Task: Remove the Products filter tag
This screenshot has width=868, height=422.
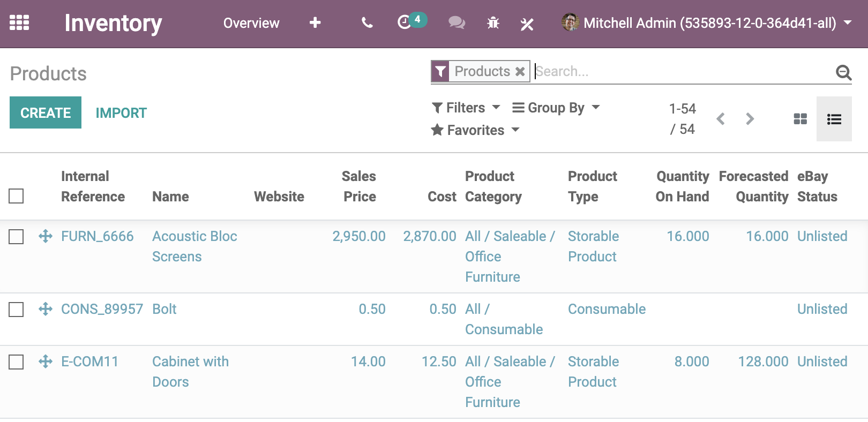Action: (x=520, y=71)
